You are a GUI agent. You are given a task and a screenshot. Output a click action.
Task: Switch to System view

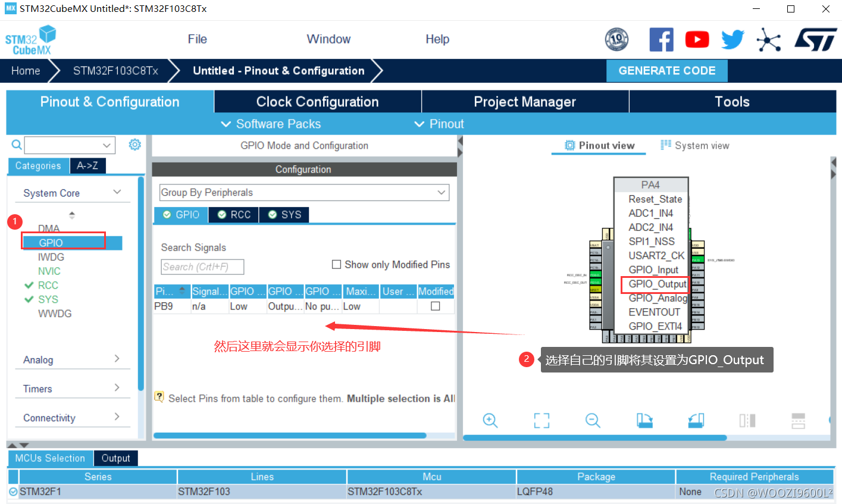695,146
